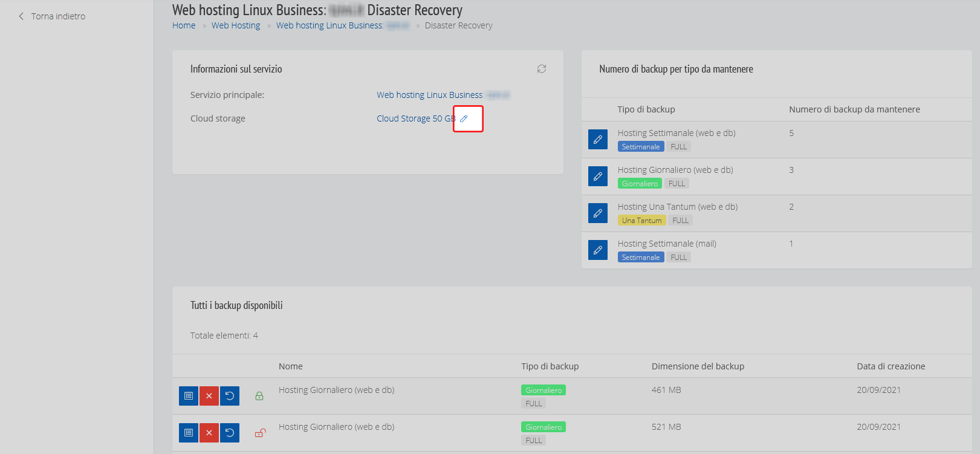Open the Cloud Storage 50 GB link

pos(416,118)
